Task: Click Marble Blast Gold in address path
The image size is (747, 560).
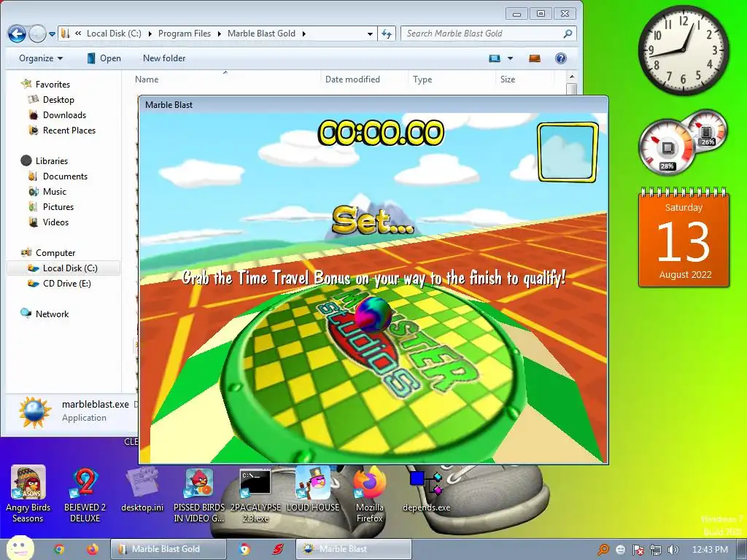Action: 261,34
